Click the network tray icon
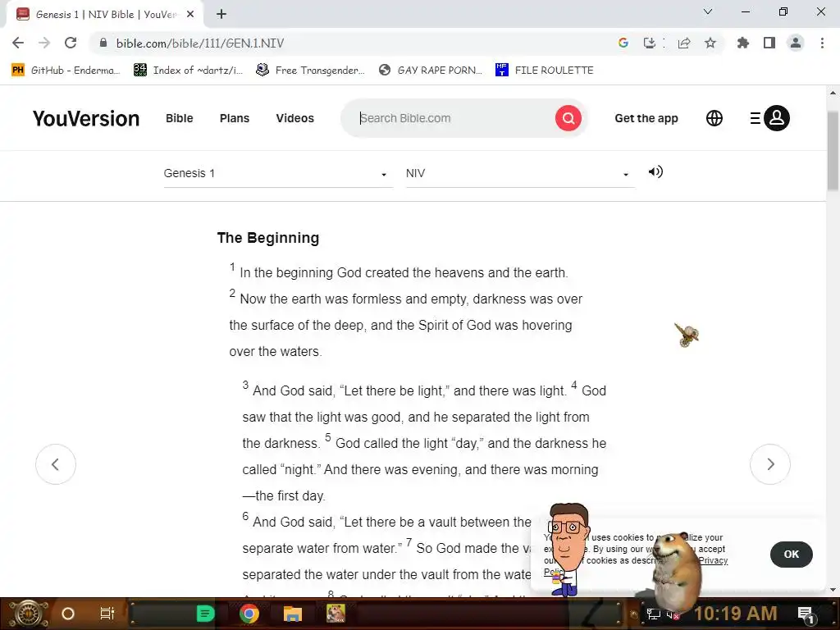The image size is (840, 630). coord(653,614)
